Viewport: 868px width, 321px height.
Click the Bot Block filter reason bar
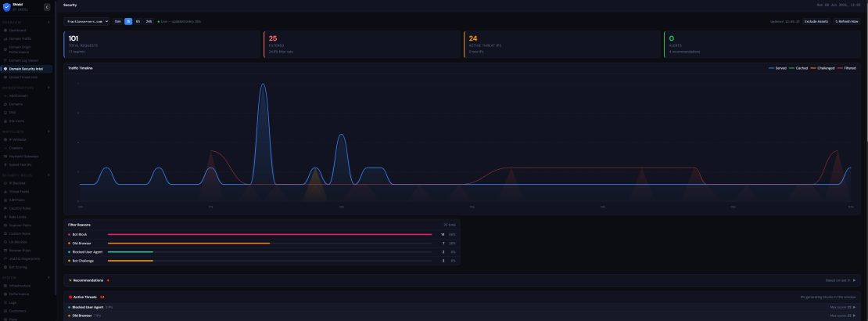270,235
